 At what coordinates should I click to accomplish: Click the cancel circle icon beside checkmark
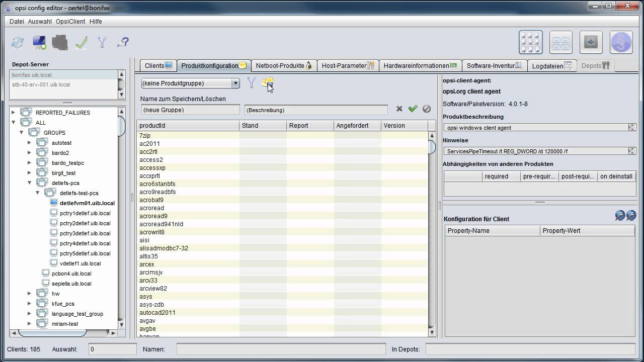point(427,109)
